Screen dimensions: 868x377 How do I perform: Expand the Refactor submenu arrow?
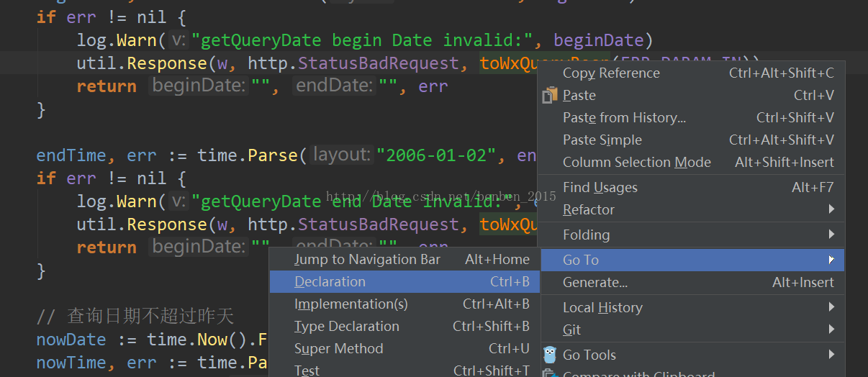(x=831, y=209)
